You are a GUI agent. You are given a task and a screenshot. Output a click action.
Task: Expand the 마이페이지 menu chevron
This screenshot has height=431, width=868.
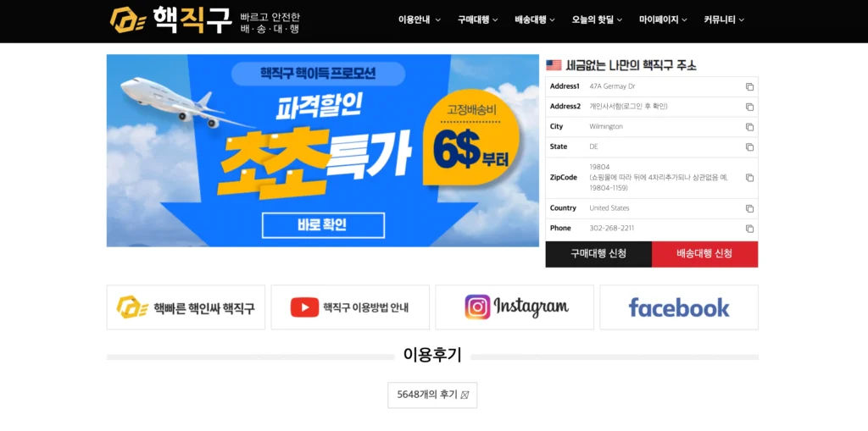point(684,20)
